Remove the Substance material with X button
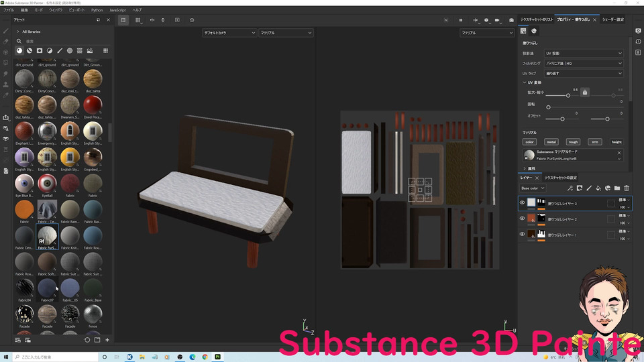 point(619,153)
